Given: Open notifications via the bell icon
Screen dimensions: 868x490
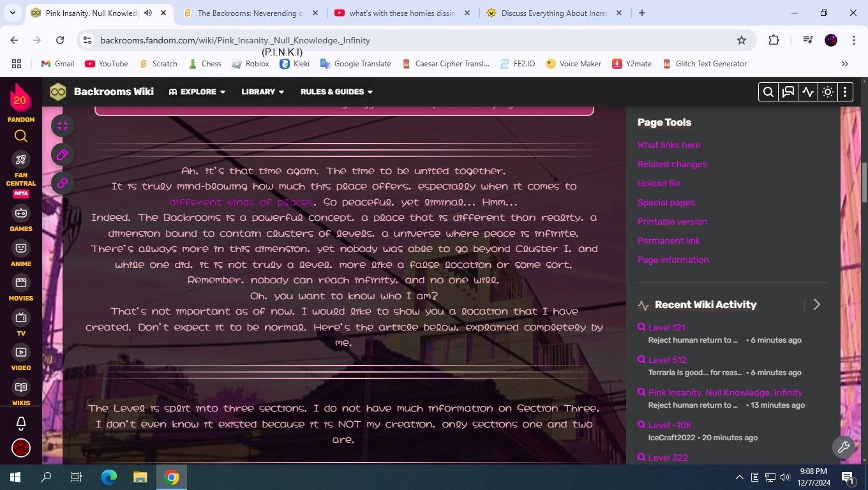Looking at the screenshot, I should pyautogui.click(x=20, y=422).
